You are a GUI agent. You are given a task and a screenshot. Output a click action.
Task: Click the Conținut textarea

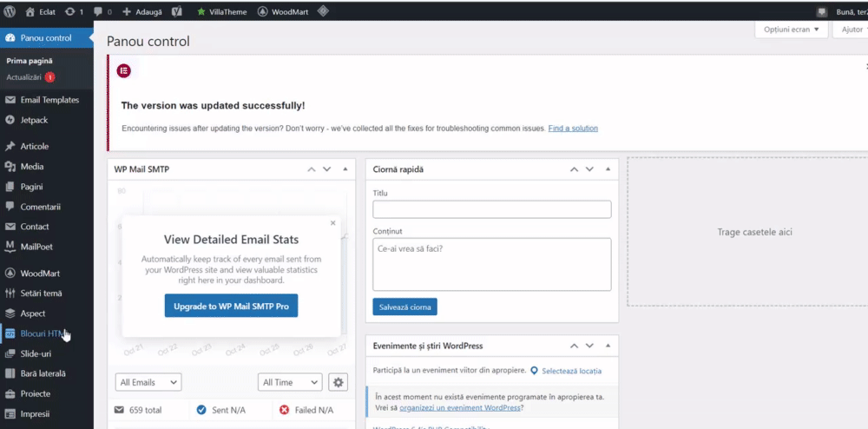coord(491,265)
